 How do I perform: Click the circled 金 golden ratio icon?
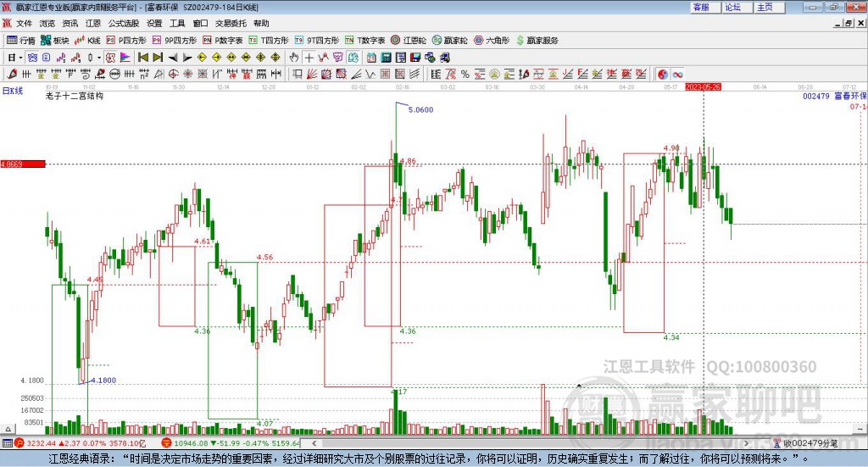pos(494,74)
